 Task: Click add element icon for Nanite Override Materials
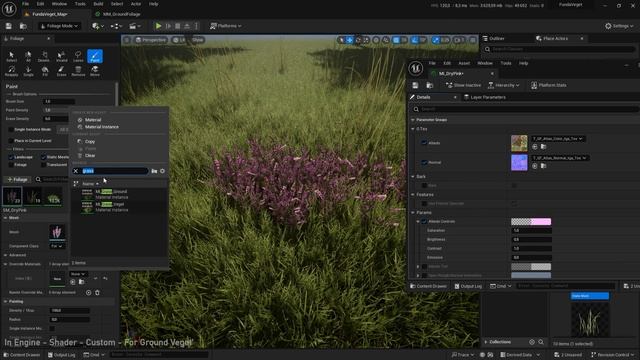tap(89, 292)
